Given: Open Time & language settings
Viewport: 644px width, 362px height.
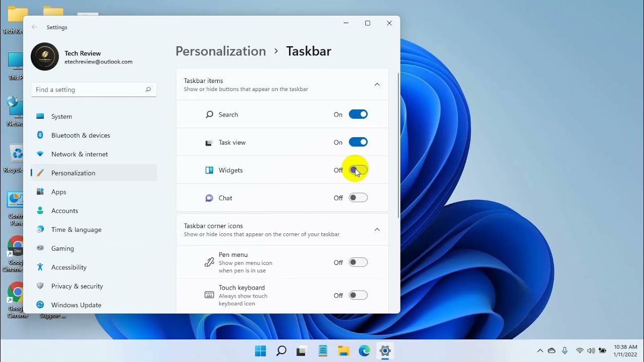Looking at the screenshot, I should point(94,229).
